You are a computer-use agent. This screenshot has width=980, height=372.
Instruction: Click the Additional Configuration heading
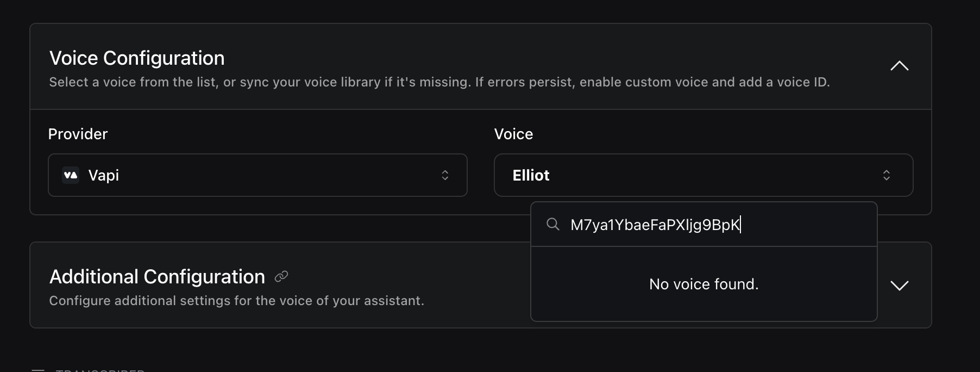coord(157,277)
